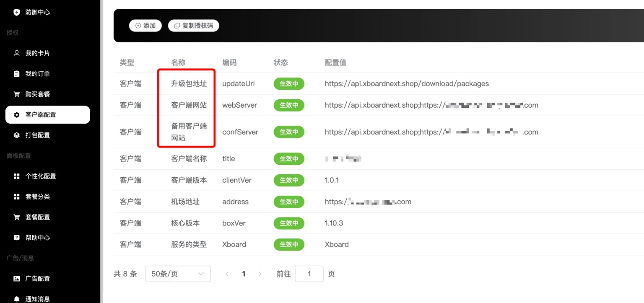The height and width of the screenshot is (303, 644).
Task: Click the person icon beside 我的卡片
Action: coord(17,53)
